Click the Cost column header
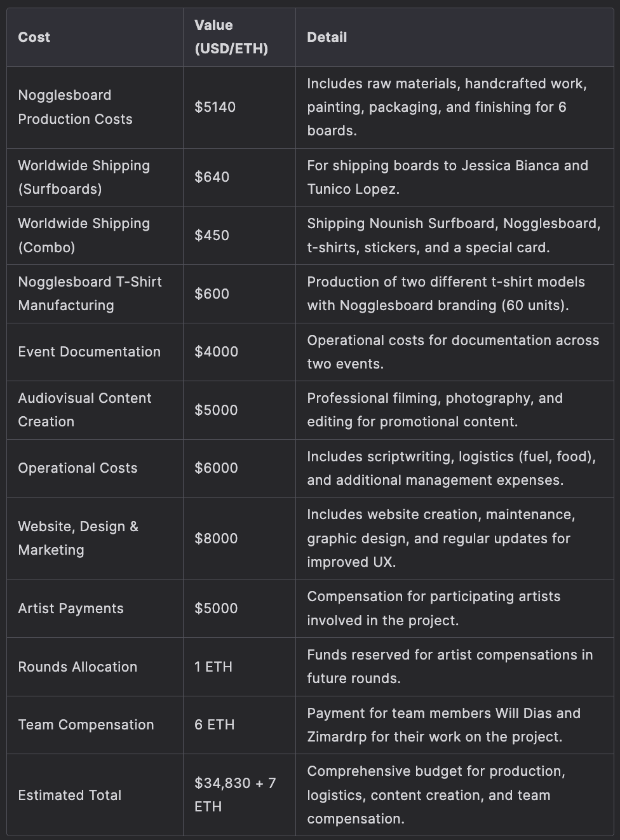620x840 pixels. (x=34, y=37)
